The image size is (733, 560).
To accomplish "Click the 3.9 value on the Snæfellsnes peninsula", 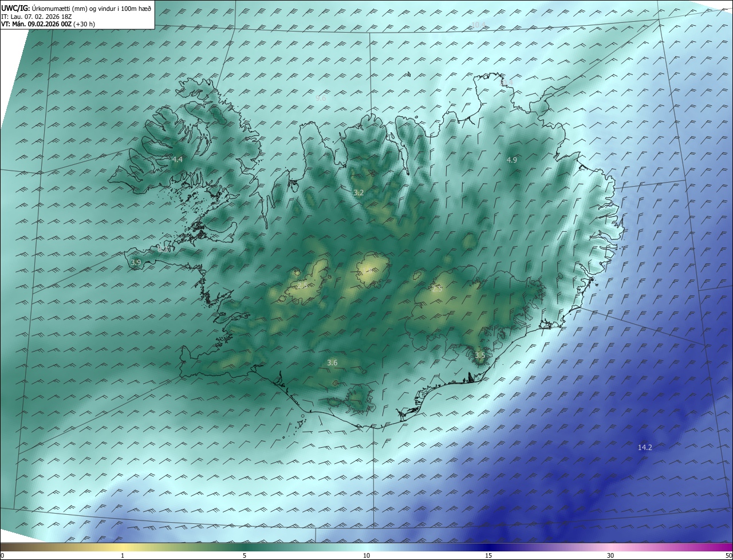I will (x=136, y=262).
